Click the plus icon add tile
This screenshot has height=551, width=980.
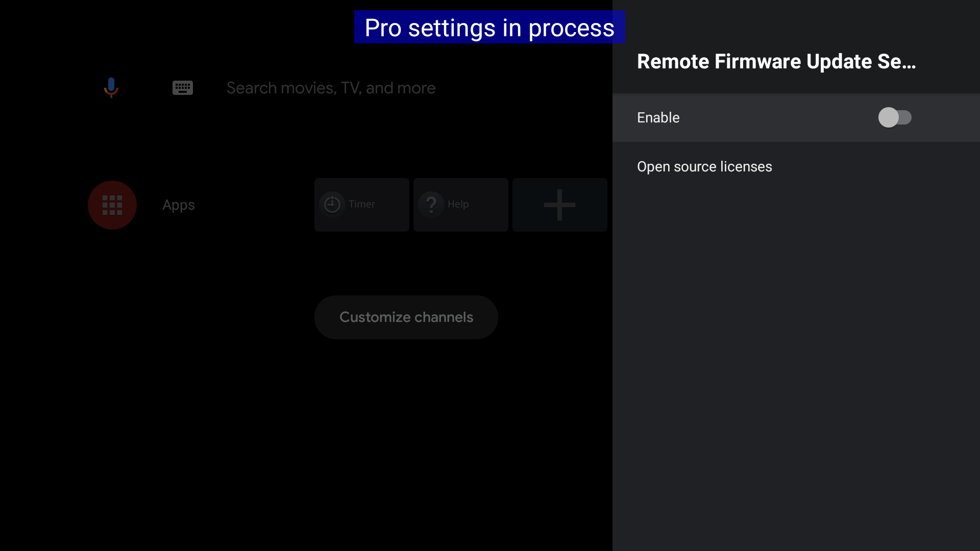pos(559,205)
